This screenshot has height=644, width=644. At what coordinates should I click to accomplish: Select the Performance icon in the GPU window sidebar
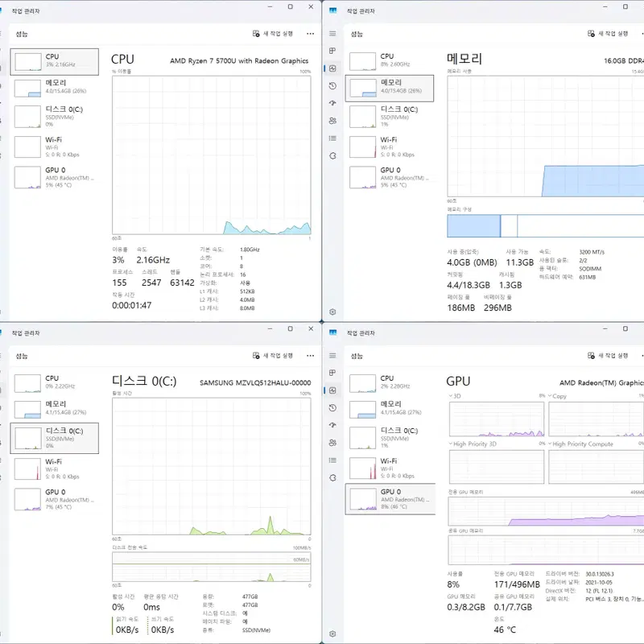[x=332, y=390]
